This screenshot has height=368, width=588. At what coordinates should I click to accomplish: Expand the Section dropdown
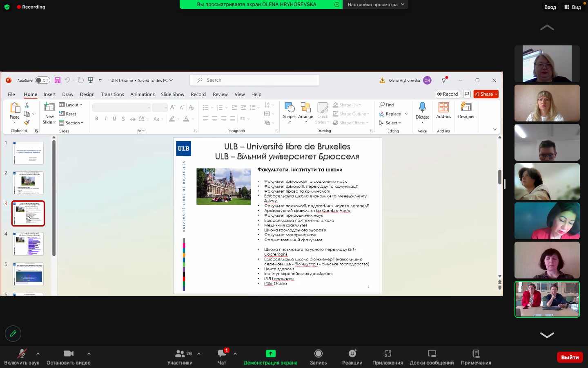click(71, 123)
